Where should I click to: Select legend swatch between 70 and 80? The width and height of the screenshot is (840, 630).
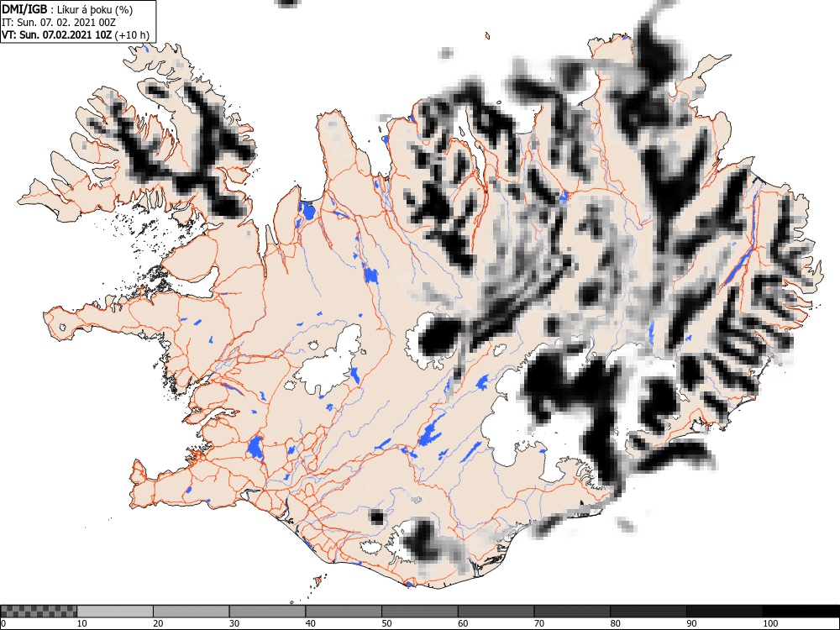pos(572,612)
